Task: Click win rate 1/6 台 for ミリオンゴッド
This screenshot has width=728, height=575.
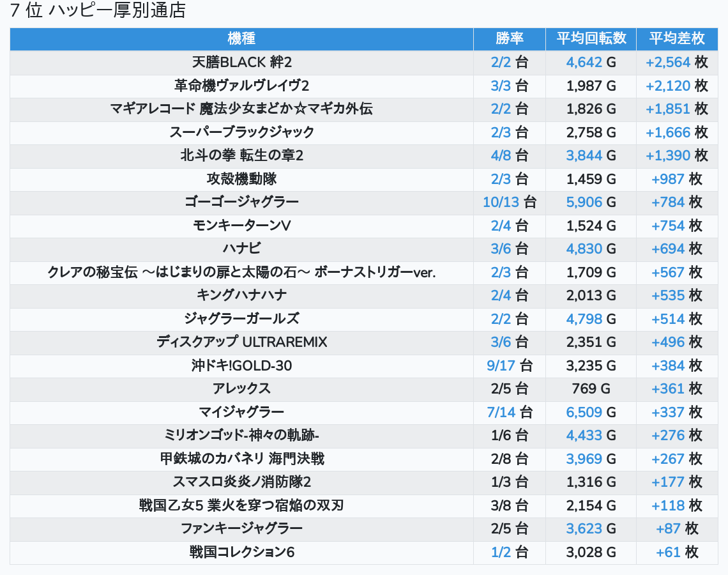Action: [x=510, y=436]
